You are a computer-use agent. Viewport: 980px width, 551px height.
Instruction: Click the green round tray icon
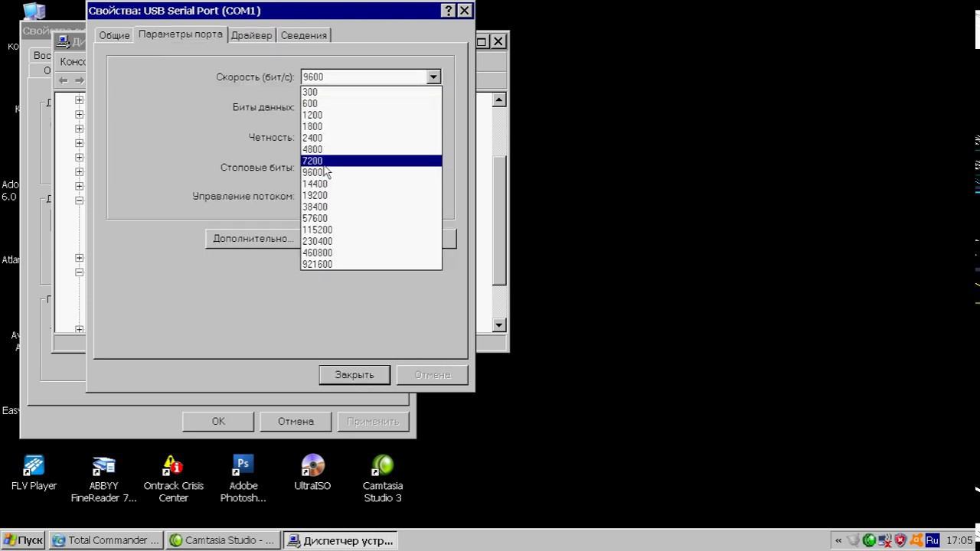click(869, 540)
